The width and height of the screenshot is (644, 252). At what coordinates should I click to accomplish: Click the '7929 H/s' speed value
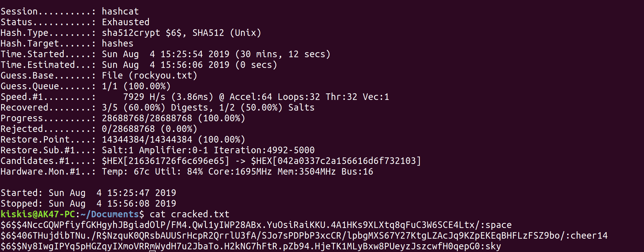coord(144,97)
